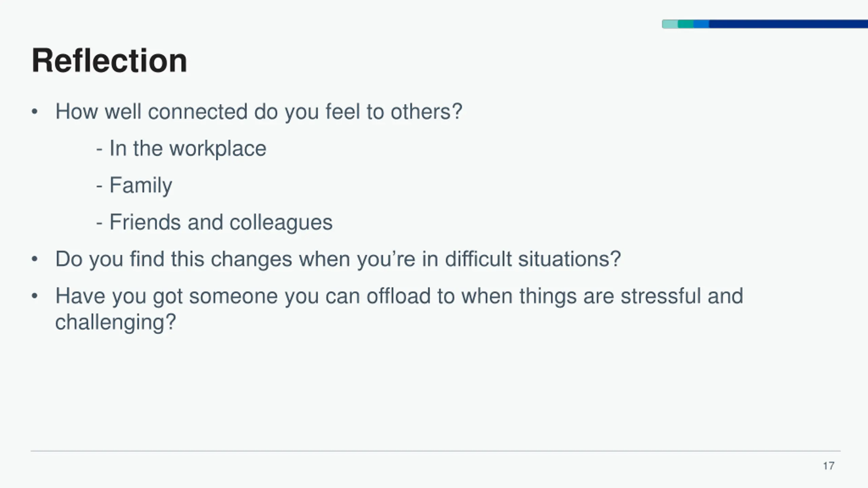868x488 pixels.
Task: Select the "Friends and colleagues" sub-item
Action: [221, 222]
